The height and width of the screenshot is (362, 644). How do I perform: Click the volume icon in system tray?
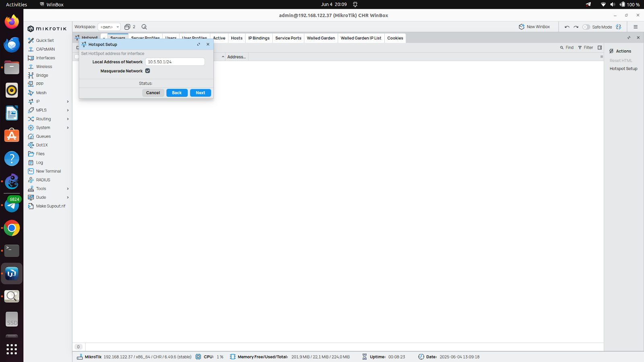pyautogui.click(x=613, y=4)
